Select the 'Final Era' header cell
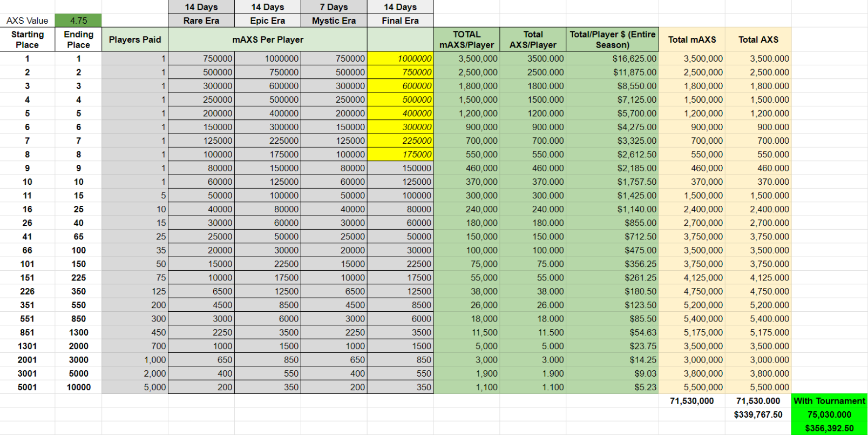This screenshot has width=868, height=435. click(401, 21)
